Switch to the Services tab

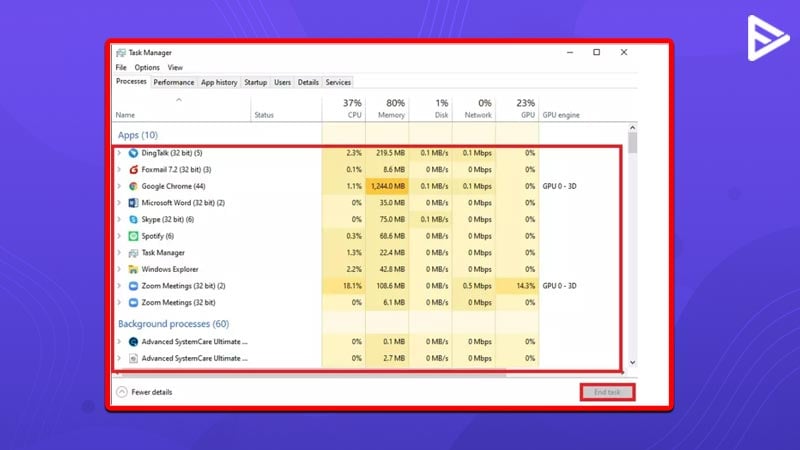pos(338,82)
